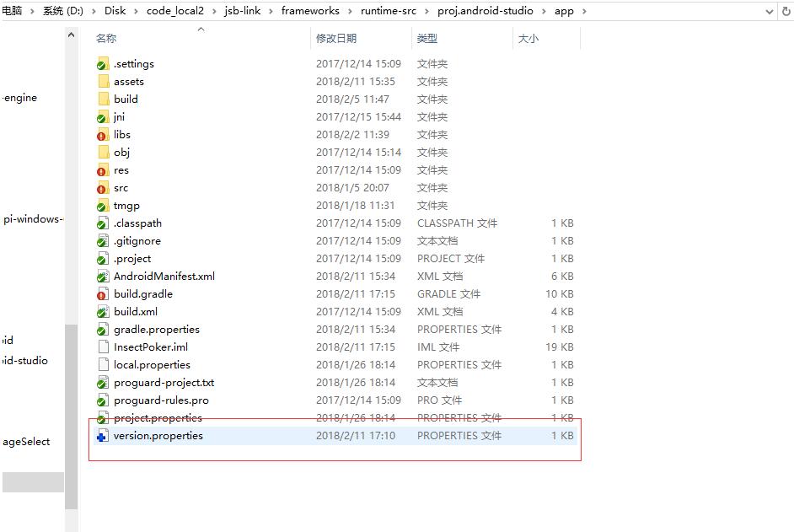Select the local.properties file
Image resolution: width=794 pixels, height=532 pixels.
[102, 364]
